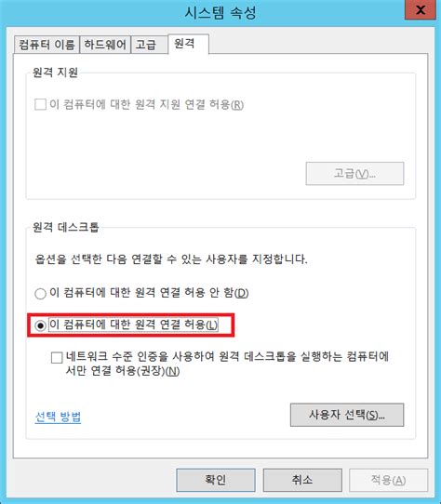Screen dimensions: 441x504
Task: Open the 선택 방법 help link
Action: point(58,417)
